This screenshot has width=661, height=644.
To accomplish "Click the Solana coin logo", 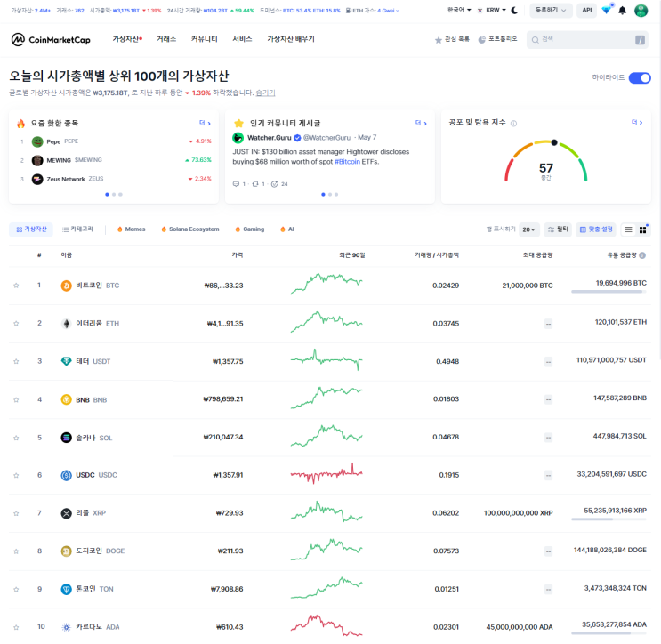I will pyautogui.click(x=66, y=438).
